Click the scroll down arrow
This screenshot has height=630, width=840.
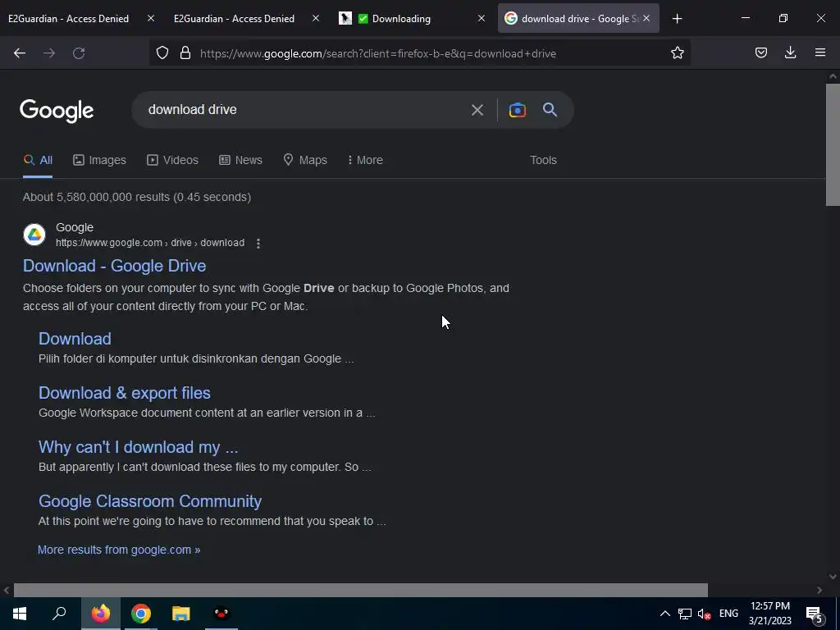(x=833, y=577)
